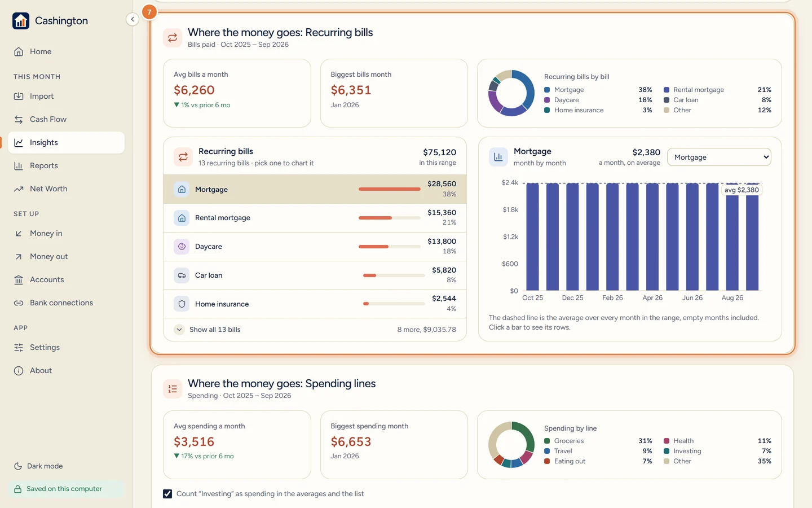Image resolution: width=812 pixels, height=508 pixels.
Task: Uncheck the Count "Investing" as spending checkbox
Action: pos(167,494)
